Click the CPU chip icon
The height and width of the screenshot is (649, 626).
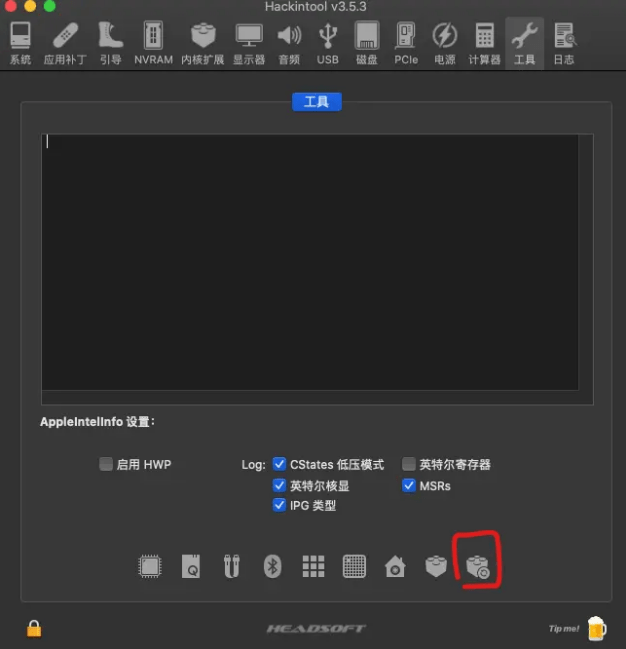pos(149,566)
